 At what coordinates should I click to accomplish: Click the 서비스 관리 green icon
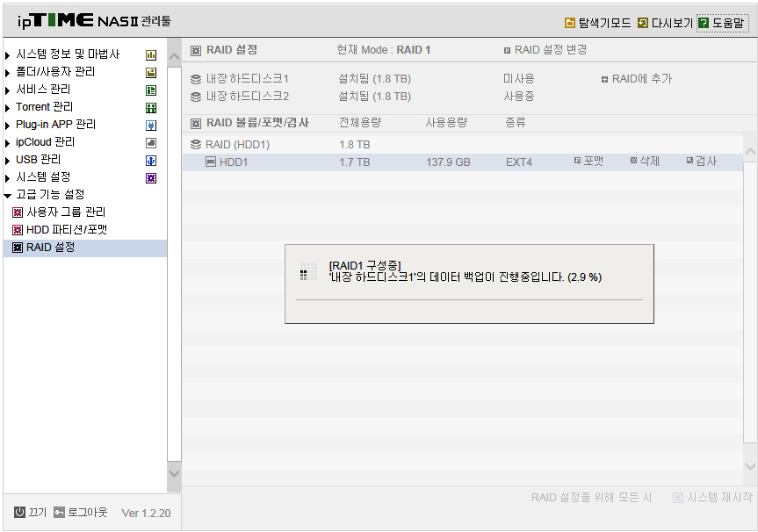tap(151, 90)
